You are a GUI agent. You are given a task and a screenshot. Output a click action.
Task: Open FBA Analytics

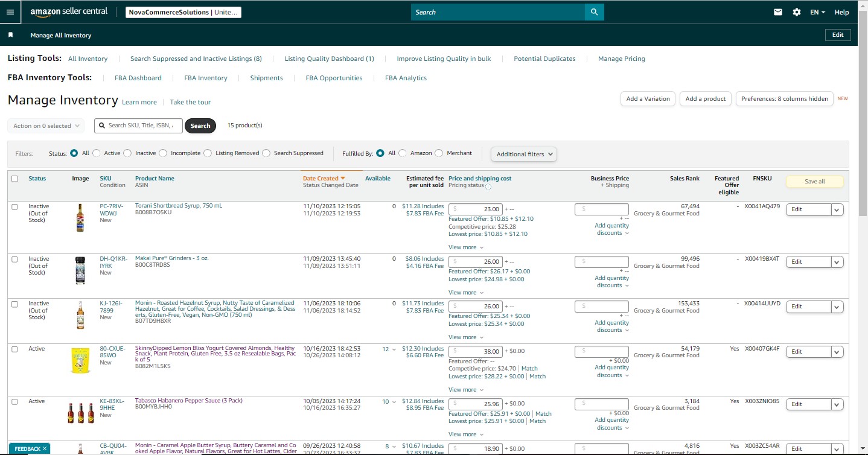click(406, 78)
